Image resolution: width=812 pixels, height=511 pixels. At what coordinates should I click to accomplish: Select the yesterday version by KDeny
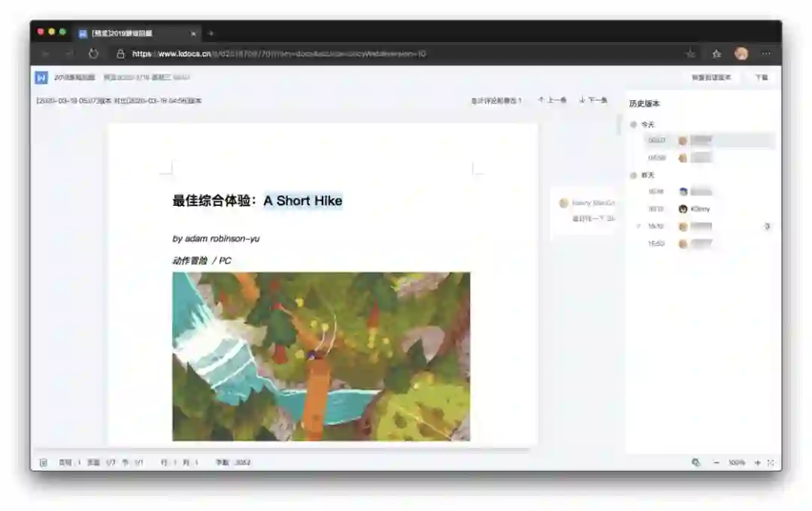pos(710,209)
